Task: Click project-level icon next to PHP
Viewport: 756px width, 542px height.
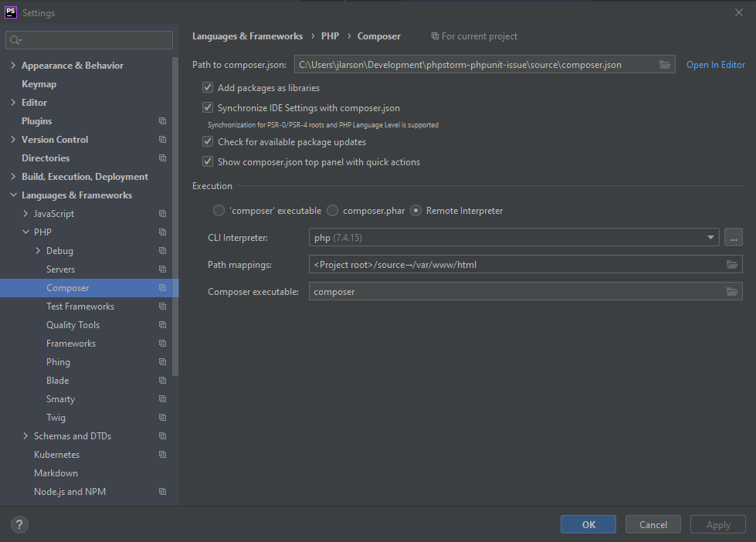Action: (x=162, y=232)
